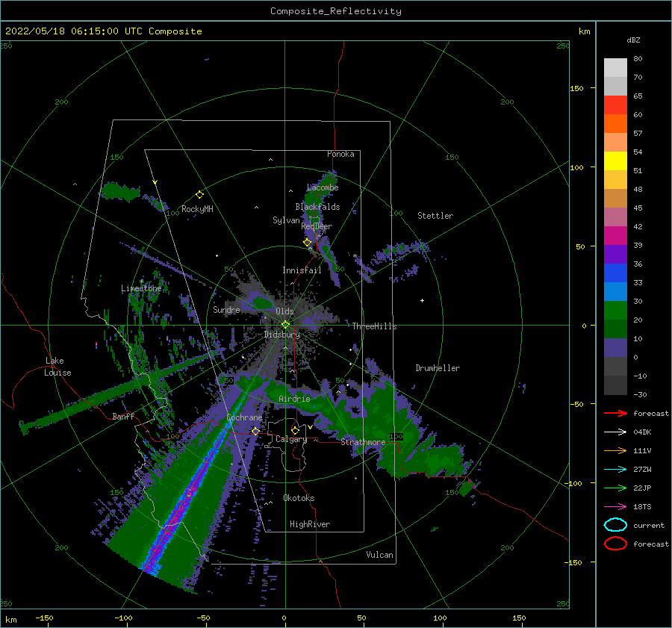Click the red forecast arrow in legend
The width and height of the screenshot is (672, 628).
[x=615, y=413]
